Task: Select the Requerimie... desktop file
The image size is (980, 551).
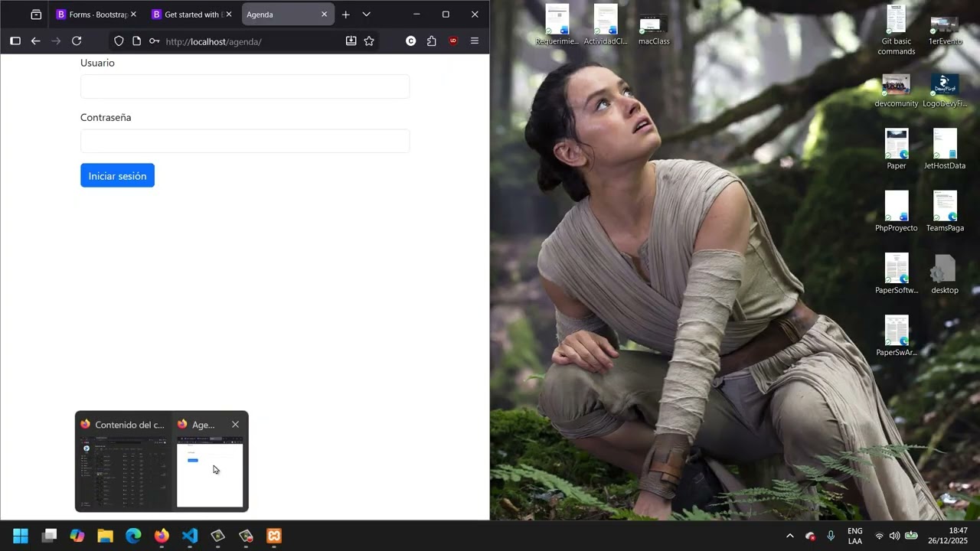Action: click(x=557, y=25)
